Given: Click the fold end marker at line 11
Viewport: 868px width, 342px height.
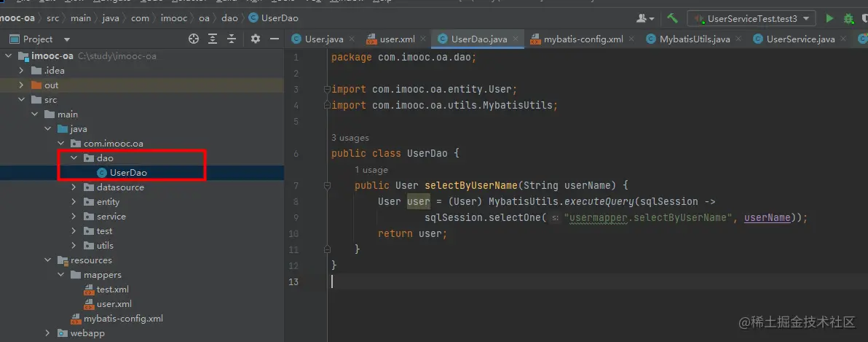Looking at the screenshot, I should [327, 249].
